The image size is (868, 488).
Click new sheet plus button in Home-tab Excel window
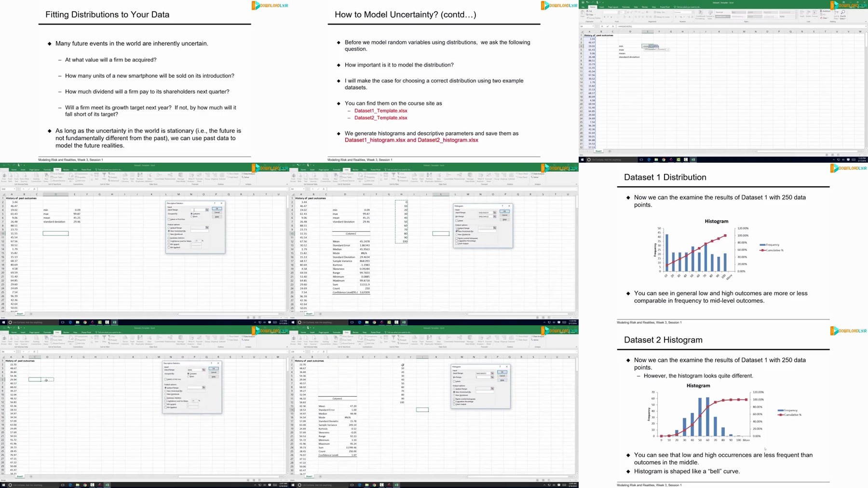[610, 151]
